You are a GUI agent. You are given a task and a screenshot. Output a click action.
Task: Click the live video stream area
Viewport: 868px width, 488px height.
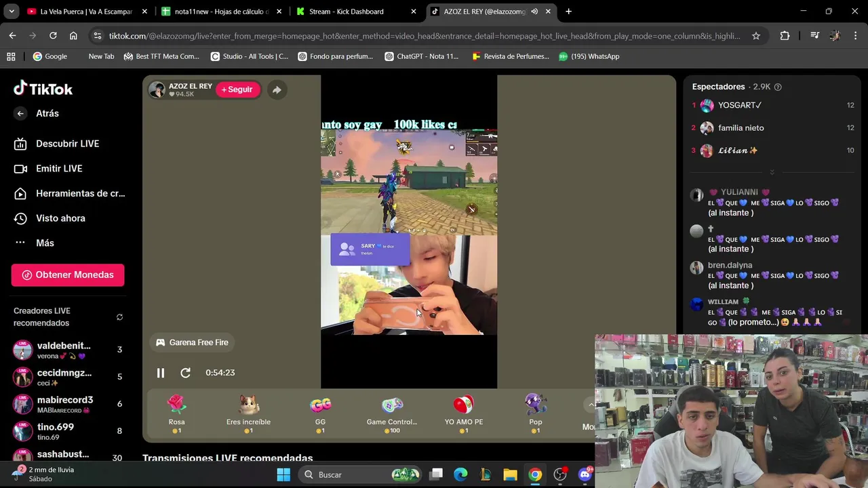pos(409,232)
